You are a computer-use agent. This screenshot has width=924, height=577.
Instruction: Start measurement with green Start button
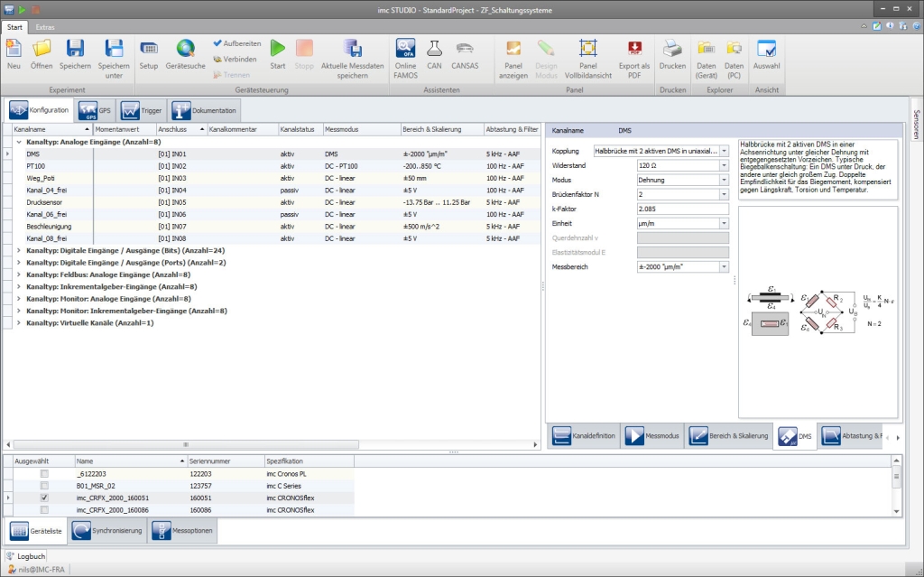point(278,50)
